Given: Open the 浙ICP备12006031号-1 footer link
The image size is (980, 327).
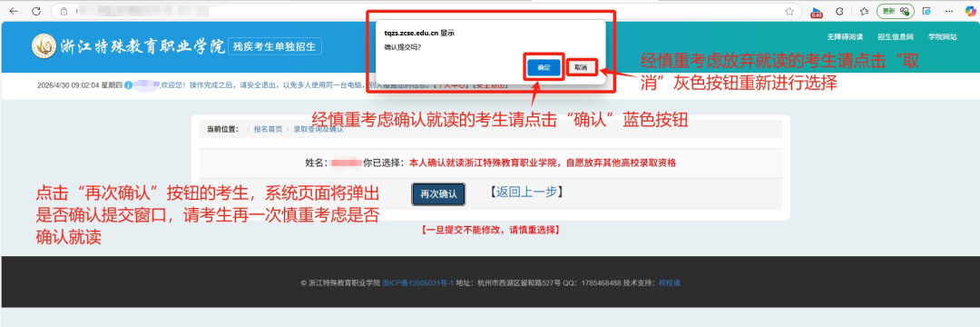Looking at the screenshot, I should pyautogui.click(x=417, y=283).
